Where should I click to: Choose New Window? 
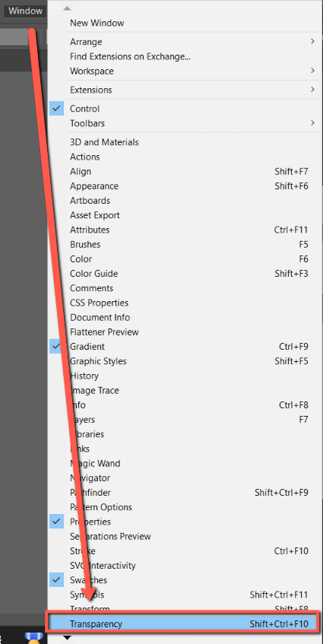click(x=97, y=23)
